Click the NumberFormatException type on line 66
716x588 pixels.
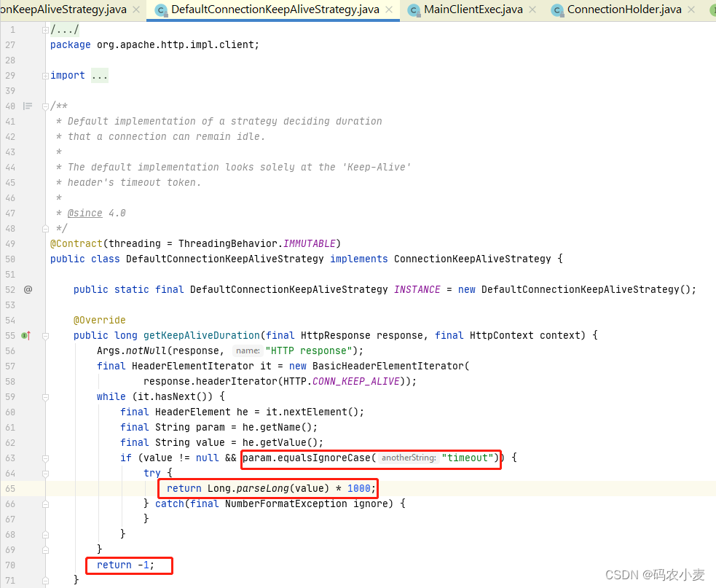[286, 504]
